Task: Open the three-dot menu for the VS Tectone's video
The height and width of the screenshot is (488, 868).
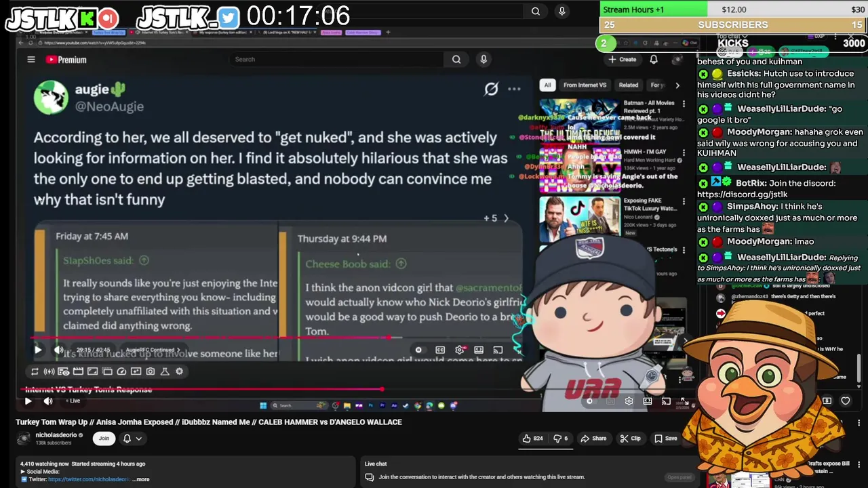Action: coord(684,250)
